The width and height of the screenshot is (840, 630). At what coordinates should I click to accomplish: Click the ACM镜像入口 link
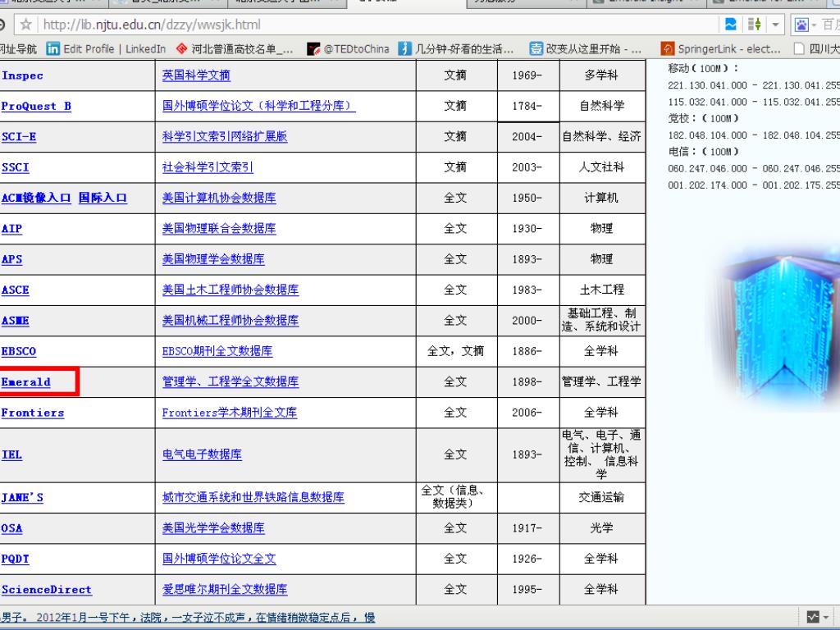point(36,198)
